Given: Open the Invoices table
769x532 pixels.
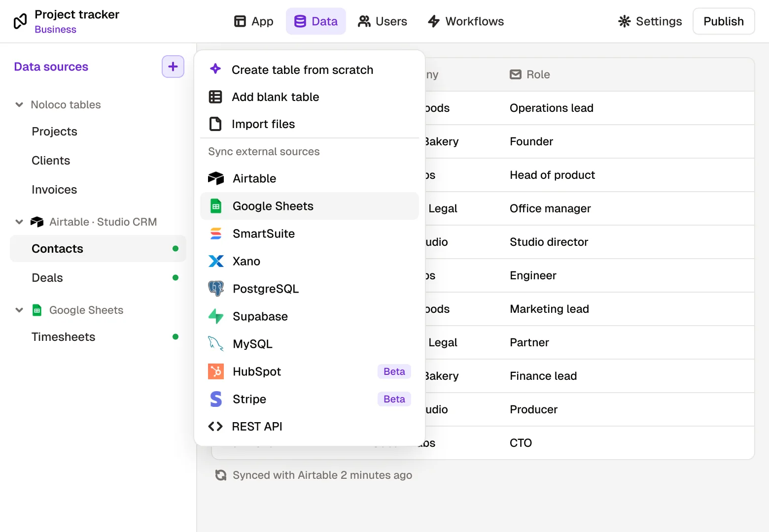Looking at the screenshot, I should click(x=98, y=190).
